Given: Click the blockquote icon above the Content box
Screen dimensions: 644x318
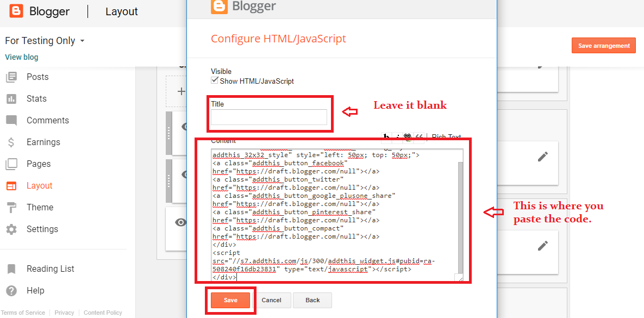Looking at the screenshot, I should (418, 135).
